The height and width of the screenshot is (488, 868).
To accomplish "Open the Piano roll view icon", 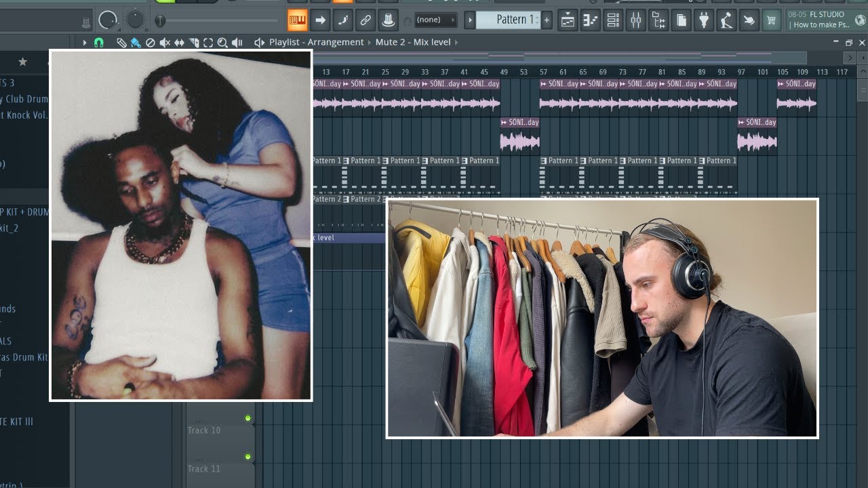I will pyautogui.click(x=590, y=20).
